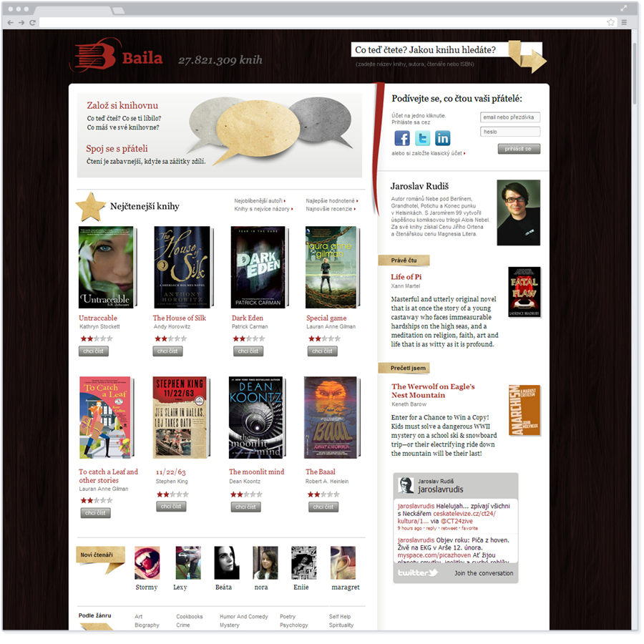Sign in with the Twitter icon
The width and height of the screenshot is (644, 644).
tap(422, 138)
